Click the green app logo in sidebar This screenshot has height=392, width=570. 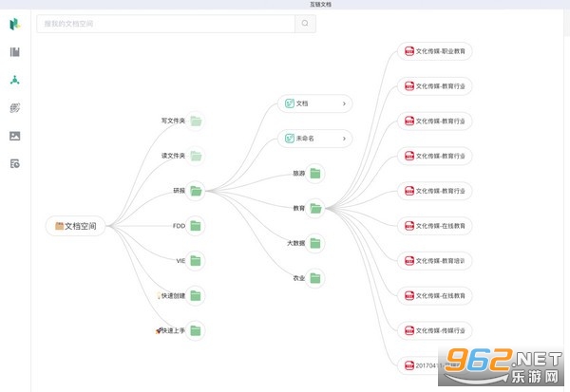click(15, 24)
